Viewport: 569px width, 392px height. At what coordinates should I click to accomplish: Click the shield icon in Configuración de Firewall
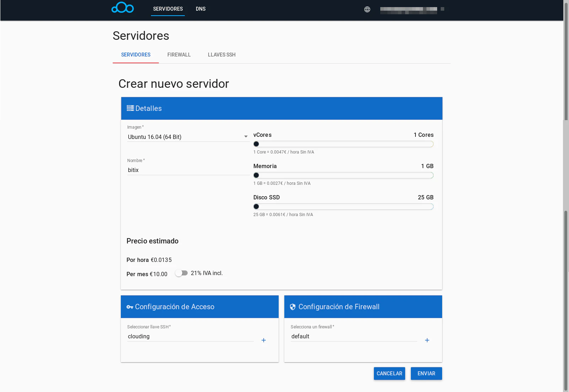pyautogui.click(x=293, y=307)
